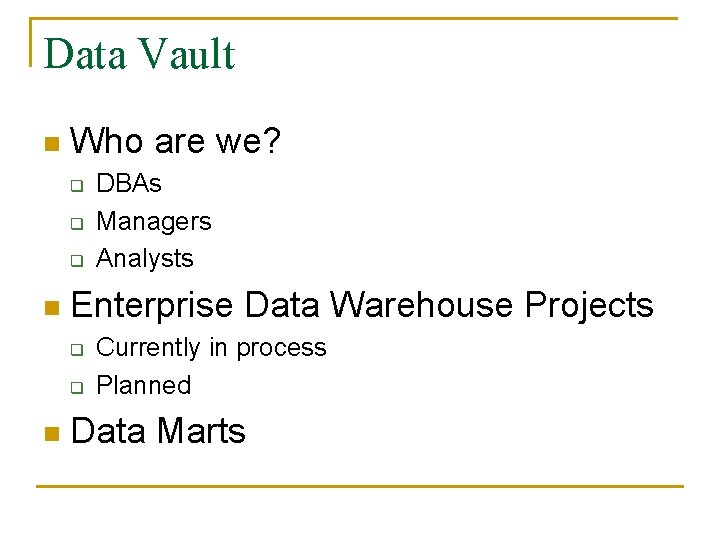Click the square bullet beside "Enterprise Data Warehouse Projects"

pos(51,308)
